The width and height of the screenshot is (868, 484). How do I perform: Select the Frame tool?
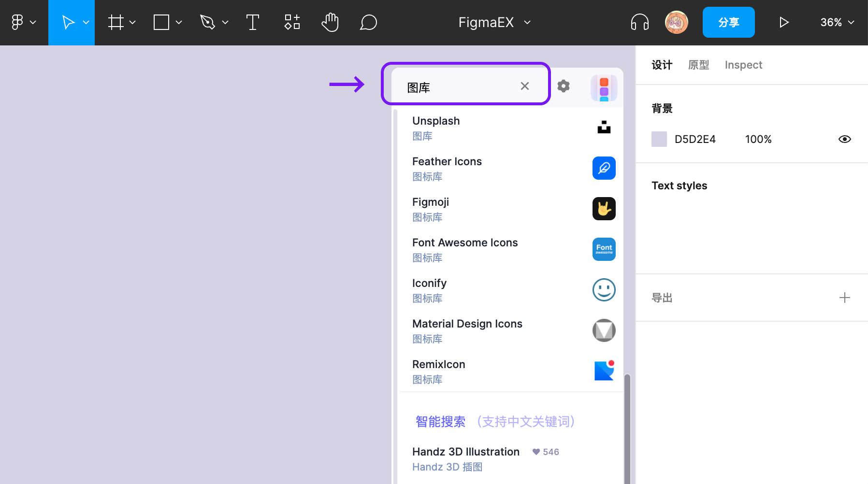pos(116,22)
